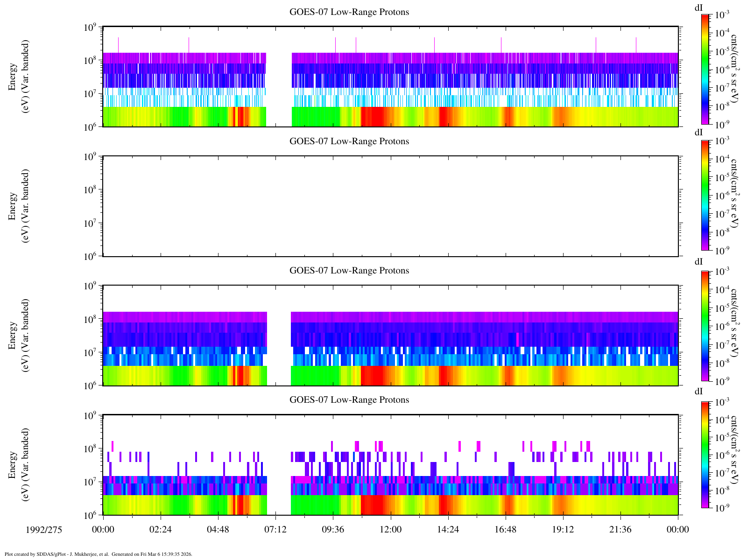The width and height of the screenshot is (747, 560).
Task: Click inside the empty second spectrogram panel
Action: point(390,206)
